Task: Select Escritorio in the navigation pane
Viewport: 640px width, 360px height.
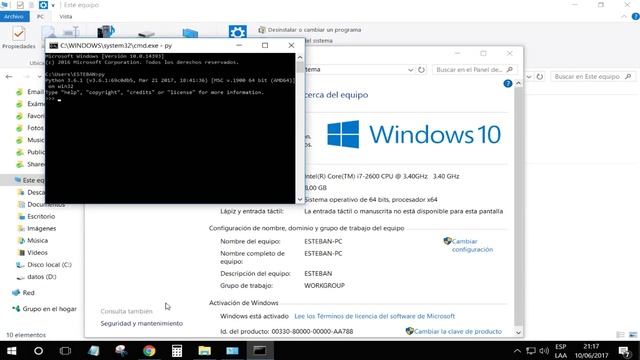Action: pos(41,216)
